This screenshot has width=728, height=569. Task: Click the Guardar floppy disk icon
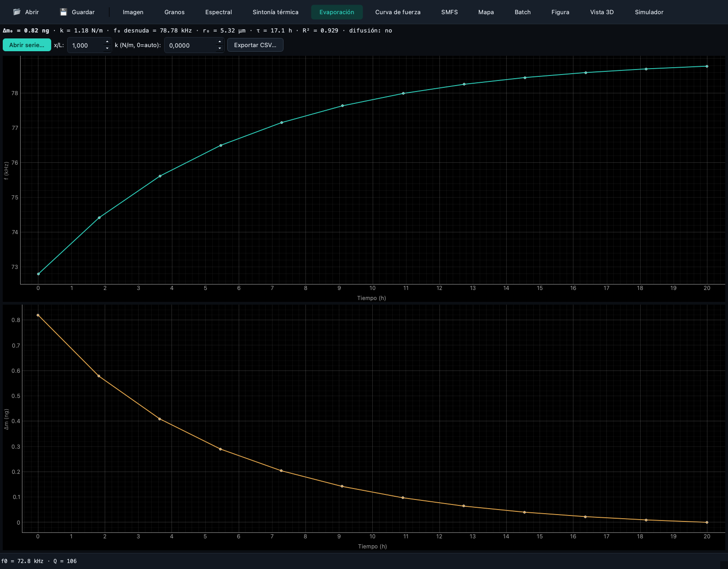[x=64, y=12]
